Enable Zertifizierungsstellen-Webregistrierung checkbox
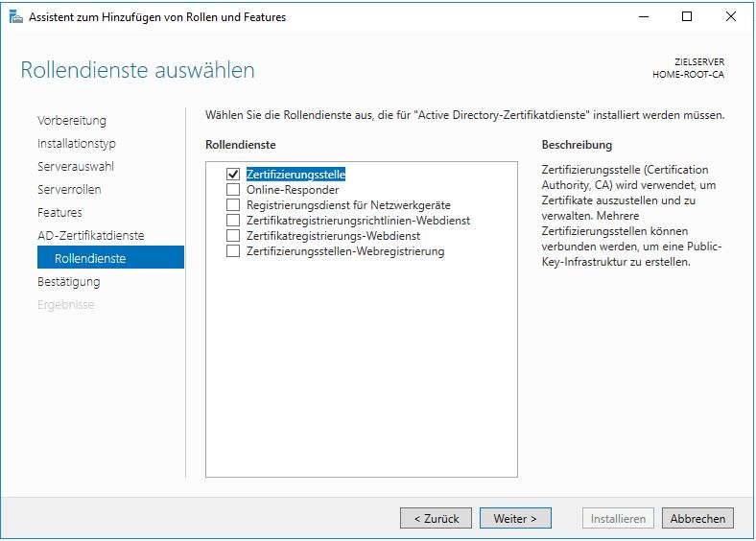The height and width of the screenshot is (541, 756). tap(232, 251)
